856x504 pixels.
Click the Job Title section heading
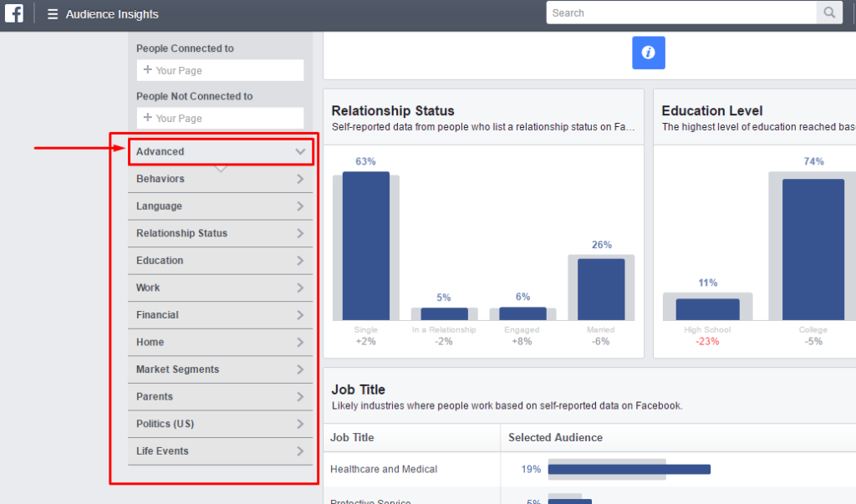358,389
